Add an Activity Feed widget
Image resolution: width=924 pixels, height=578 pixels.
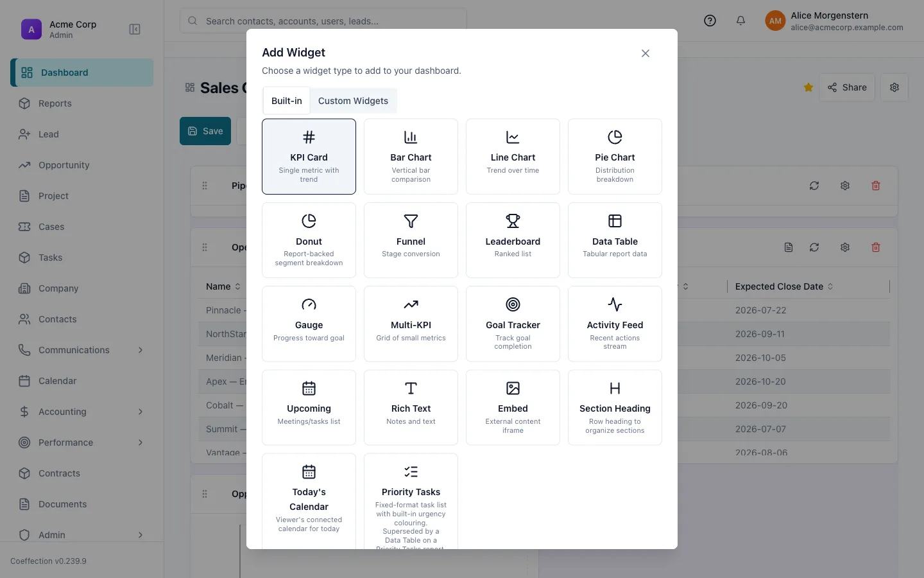coord(615,324)
